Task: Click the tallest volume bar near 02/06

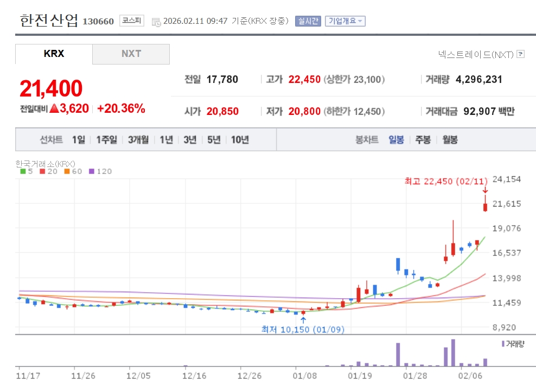Action: point(453,353)
